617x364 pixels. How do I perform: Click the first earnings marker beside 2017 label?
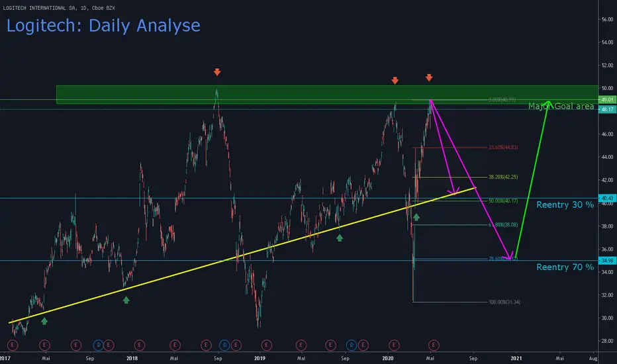click(x=13, y=345)
